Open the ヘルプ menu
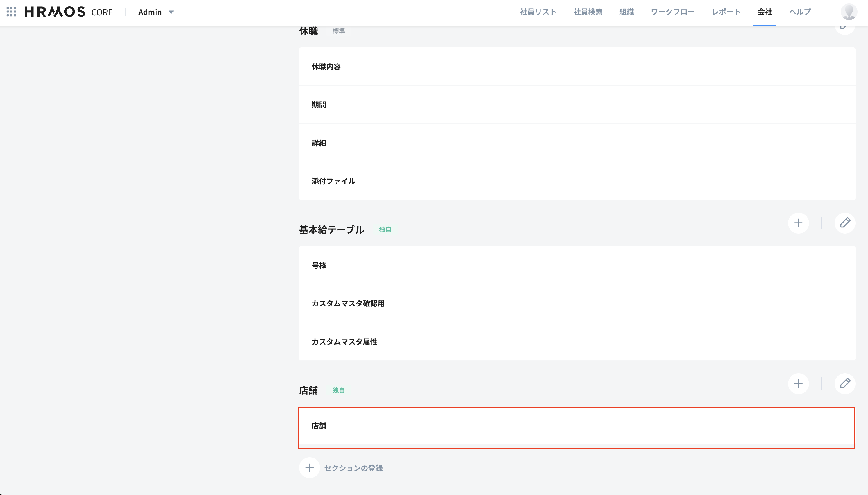868x495 pixels. 800,12
